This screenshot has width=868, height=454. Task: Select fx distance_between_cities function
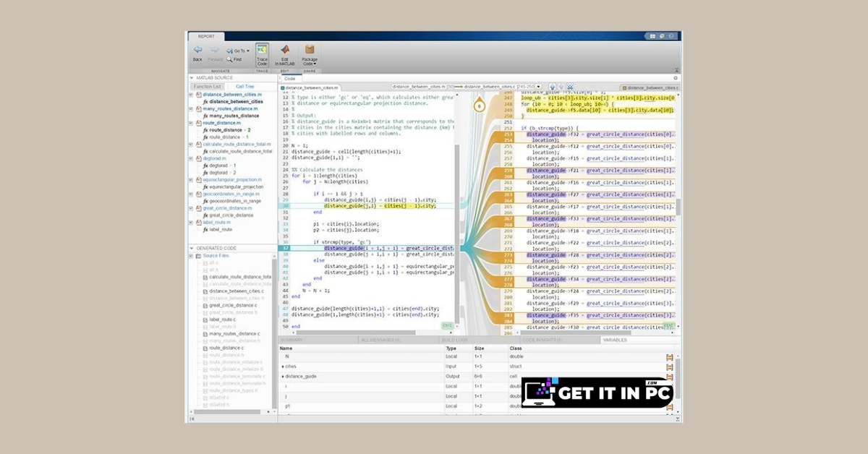[x=233, y=102]
